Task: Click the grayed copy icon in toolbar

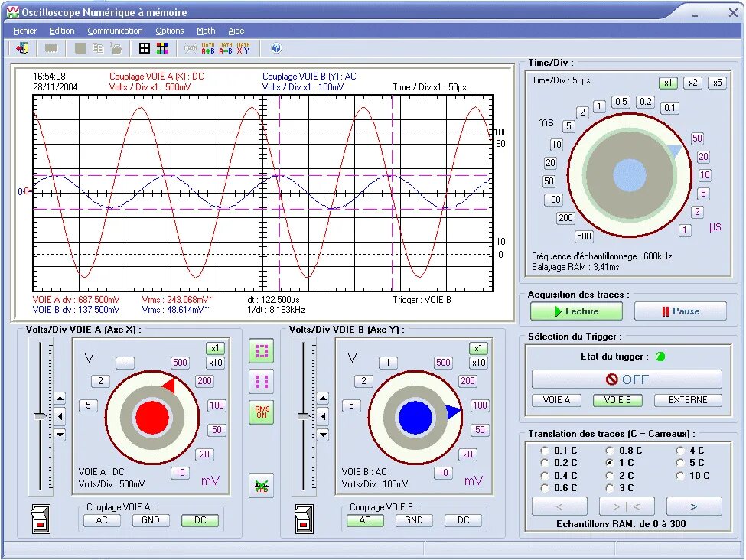Action: coord(97,48)
